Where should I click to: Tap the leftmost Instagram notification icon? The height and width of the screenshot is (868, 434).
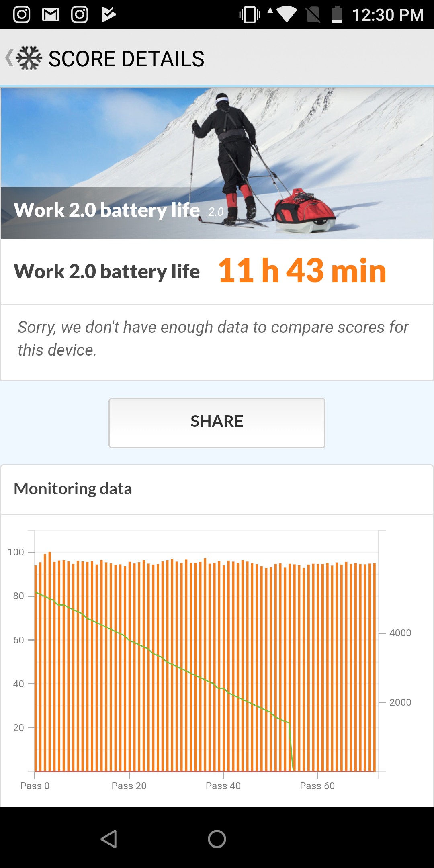(22, 15)
